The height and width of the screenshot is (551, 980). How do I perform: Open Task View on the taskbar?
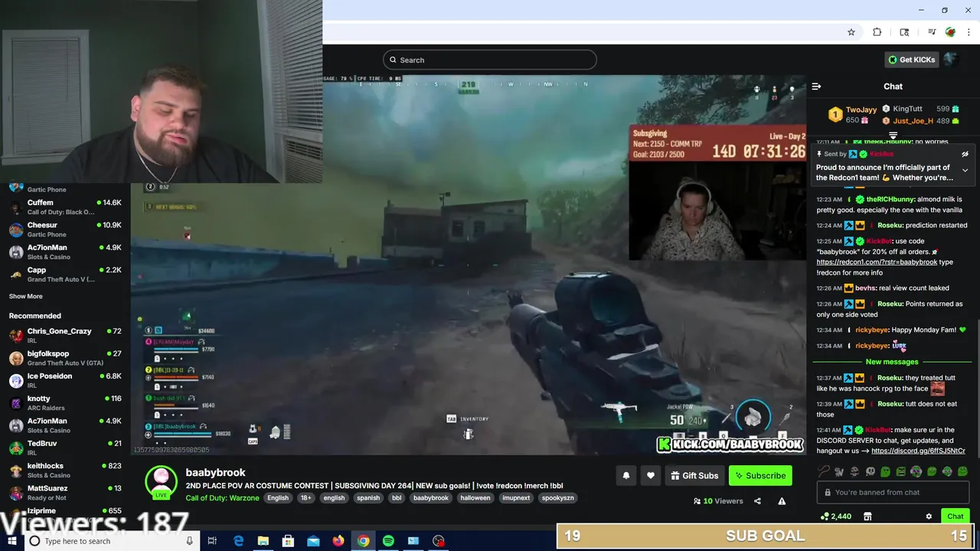212,541
